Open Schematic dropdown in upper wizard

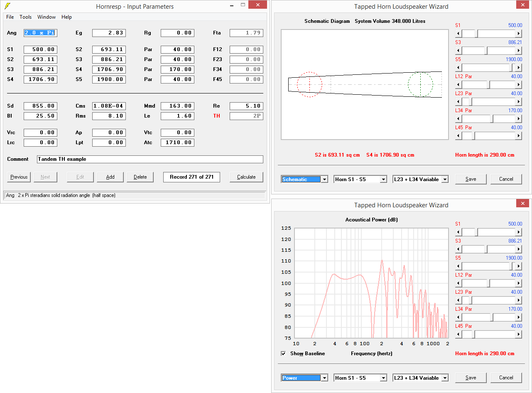coord(304,179)
